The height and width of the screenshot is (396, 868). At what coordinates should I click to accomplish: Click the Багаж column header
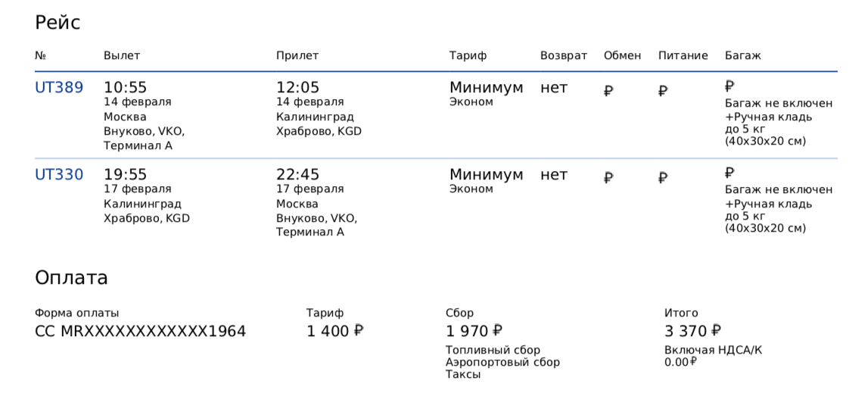(x=742, y=56)
